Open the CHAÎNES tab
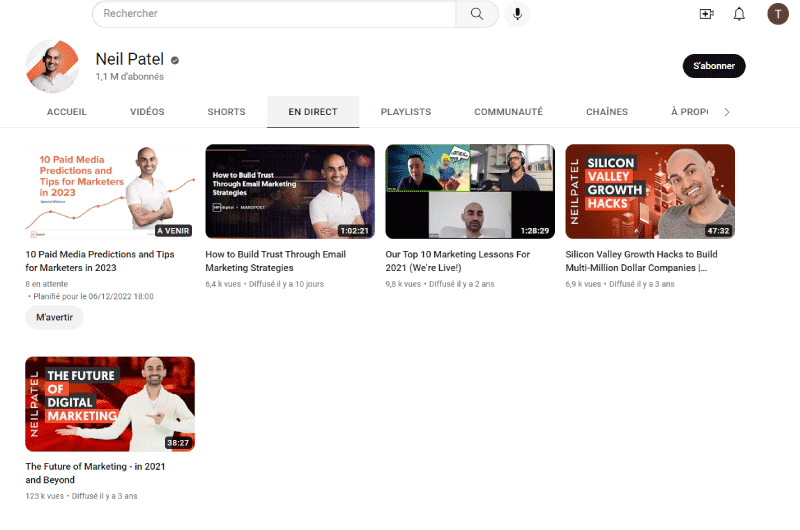The image size is (800, 530). pyautogui.click(x=607, y=112)
